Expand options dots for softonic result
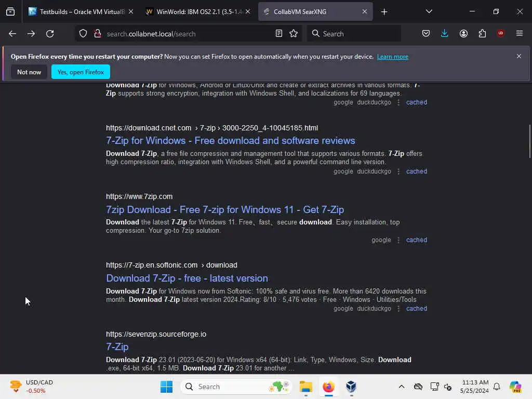This screenshot has height=399, width=532. (x=398, y=309)
